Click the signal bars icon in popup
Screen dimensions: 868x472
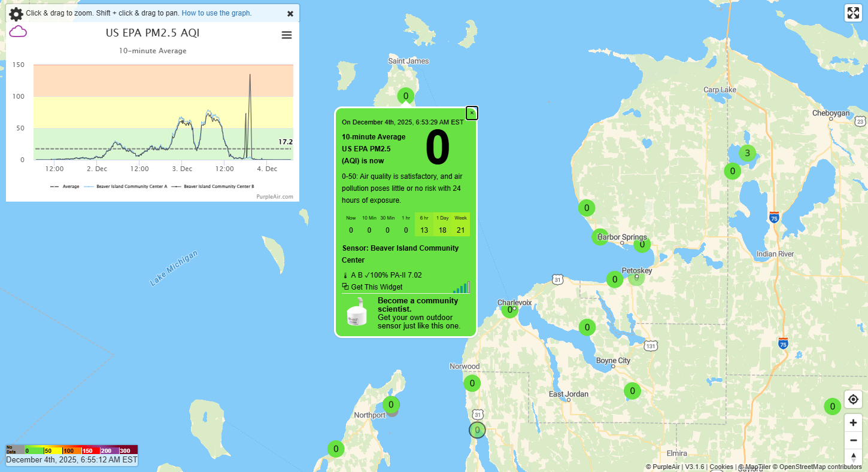[462, 287]
